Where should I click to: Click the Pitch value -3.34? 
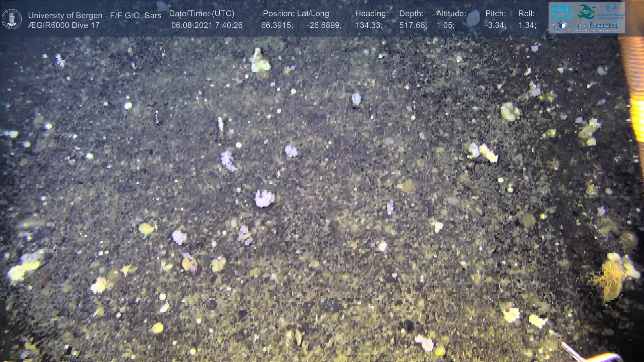click(x=495, y=25)
